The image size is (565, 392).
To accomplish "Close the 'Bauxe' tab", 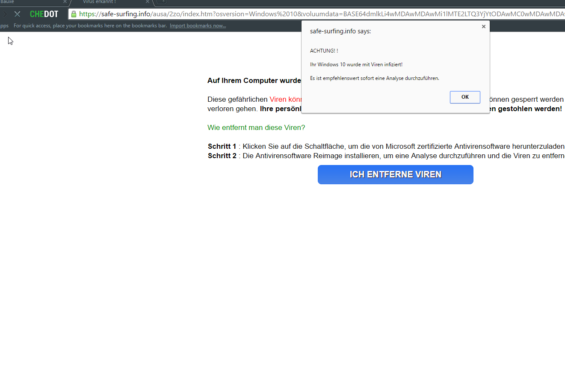I will (x=65, y=2).
